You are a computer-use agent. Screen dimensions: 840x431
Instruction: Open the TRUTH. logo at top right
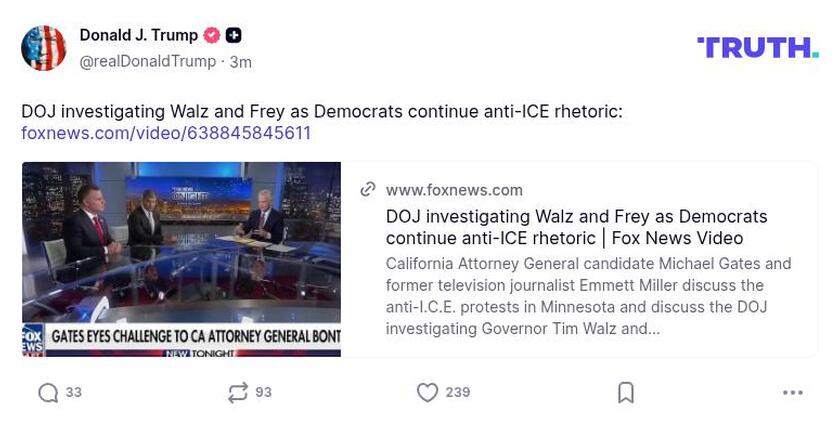[x=757, y=47]
